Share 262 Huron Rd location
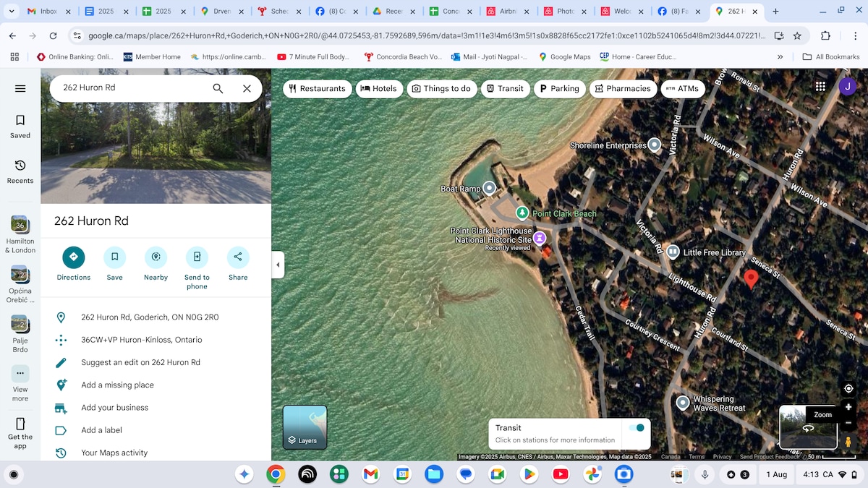 click(x=238, y=264)
